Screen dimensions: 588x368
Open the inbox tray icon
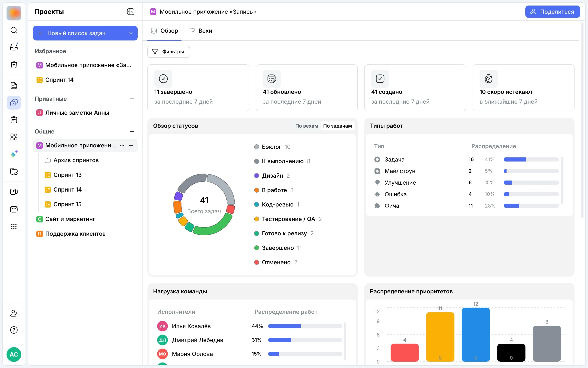(x=14, y=47)
